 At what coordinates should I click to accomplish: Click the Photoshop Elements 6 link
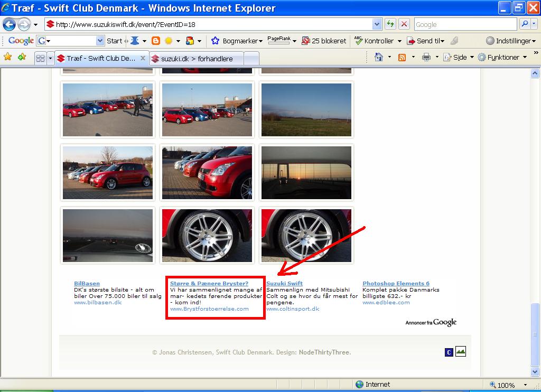point(396,284)
